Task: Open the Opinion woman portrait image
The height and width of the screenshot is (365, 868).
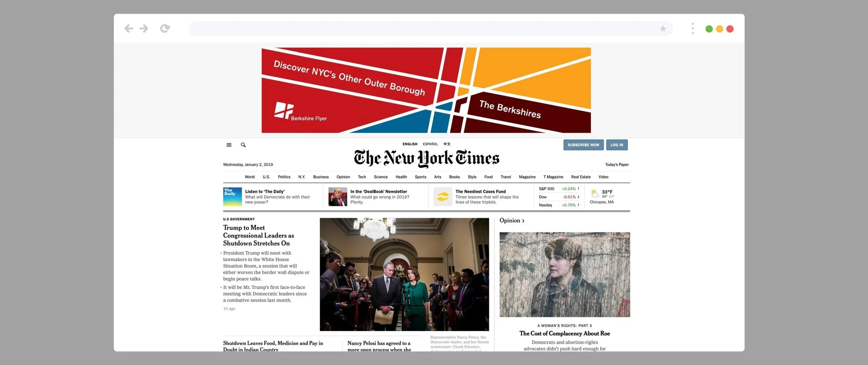Action: tap(565, 275)
